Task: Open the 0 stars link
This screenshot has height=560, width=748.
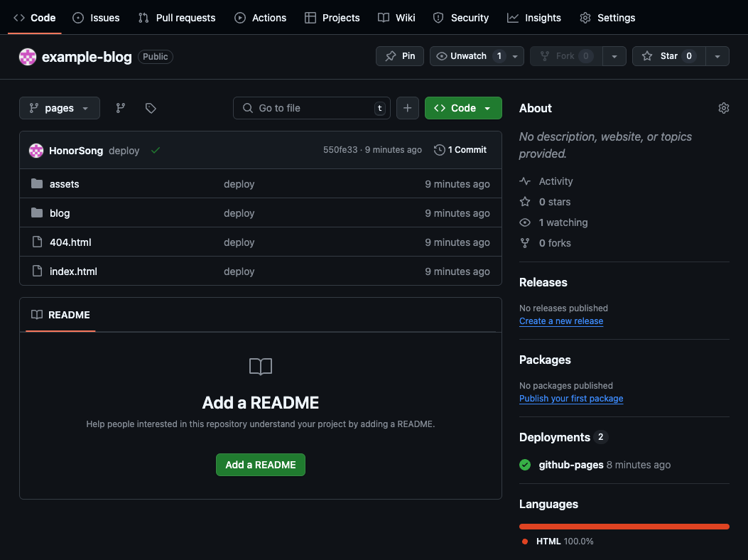Action: (x=554, y=201)
